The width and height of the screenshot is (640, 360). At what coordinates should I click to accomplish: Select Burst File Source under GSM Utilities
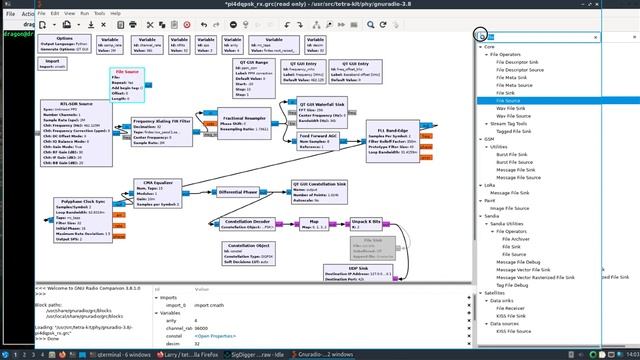[515, 162]
